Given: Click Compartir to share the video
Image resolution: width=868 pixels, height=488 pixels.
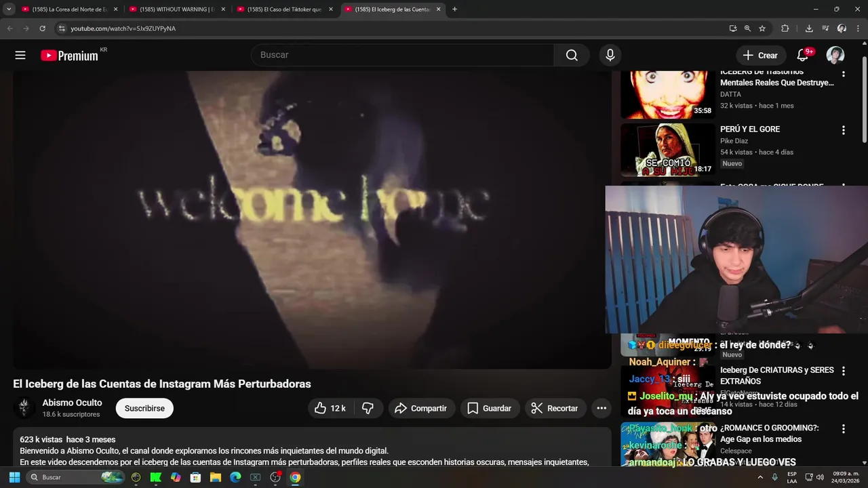Looking at the screenshot, I should [421, 408].
